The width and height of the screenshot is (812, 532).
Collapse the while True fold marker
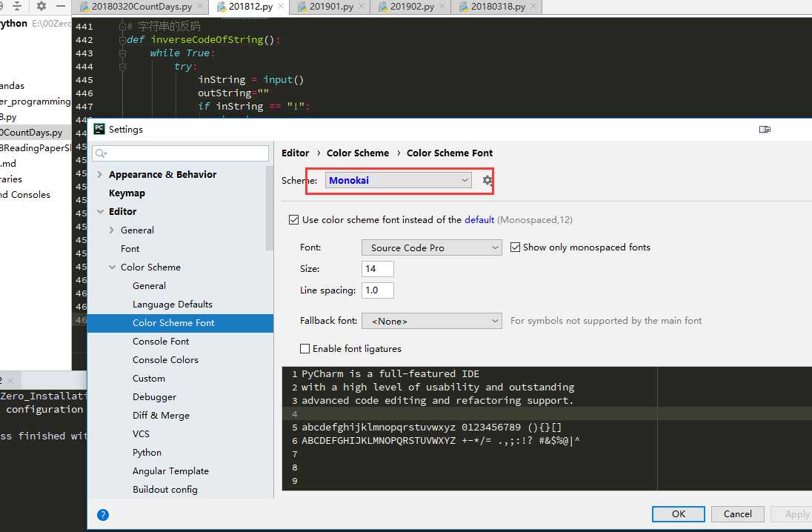[123, 53]
